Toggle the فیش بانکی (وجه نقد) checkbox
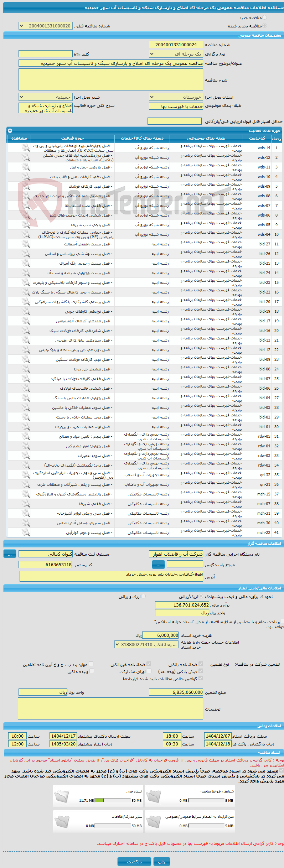 (201, 671)
